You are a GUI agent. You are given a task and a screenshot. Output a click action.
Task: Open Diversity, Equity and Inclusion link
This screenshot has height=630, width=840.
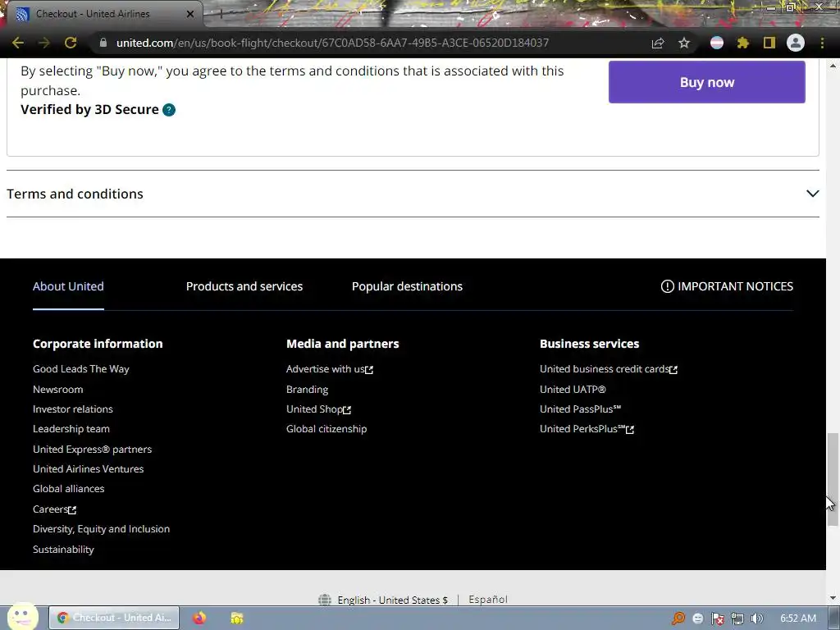(x=101, y=529)
